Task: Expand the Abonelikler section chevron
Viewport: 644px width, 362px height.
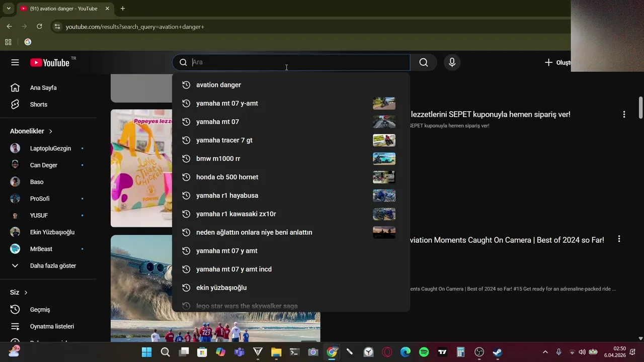Action: pos(51,131)
